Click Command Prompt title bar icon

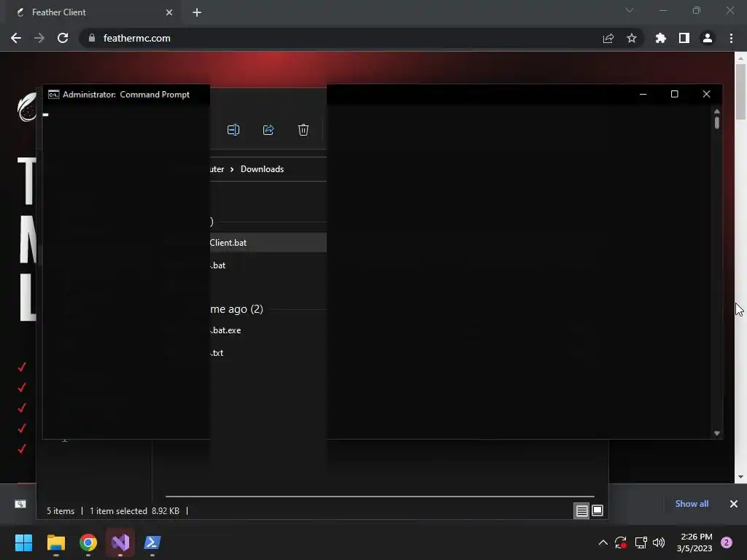[x=53, y=94]
